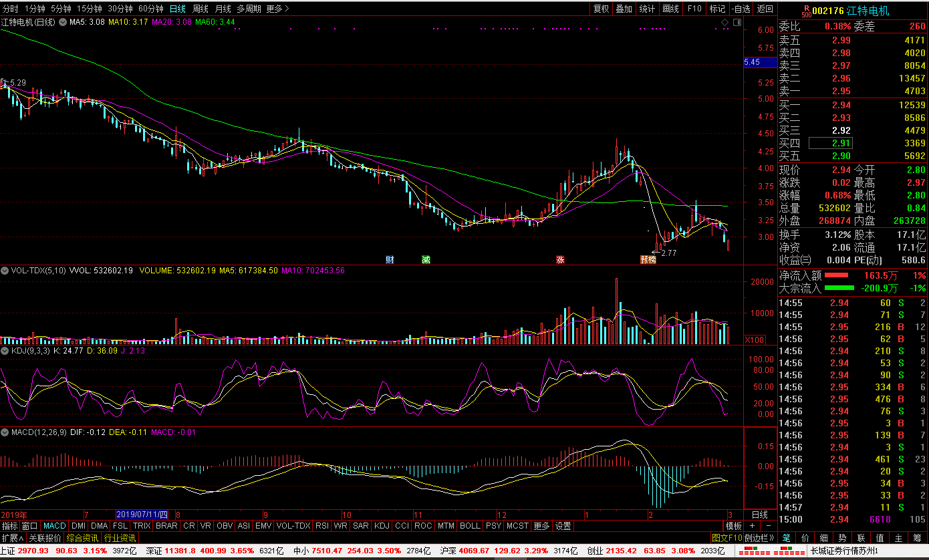Select the BOLL indicator tab
This screenshot has height=560, width=929.
pyautogui.click(x=470, y=526)
